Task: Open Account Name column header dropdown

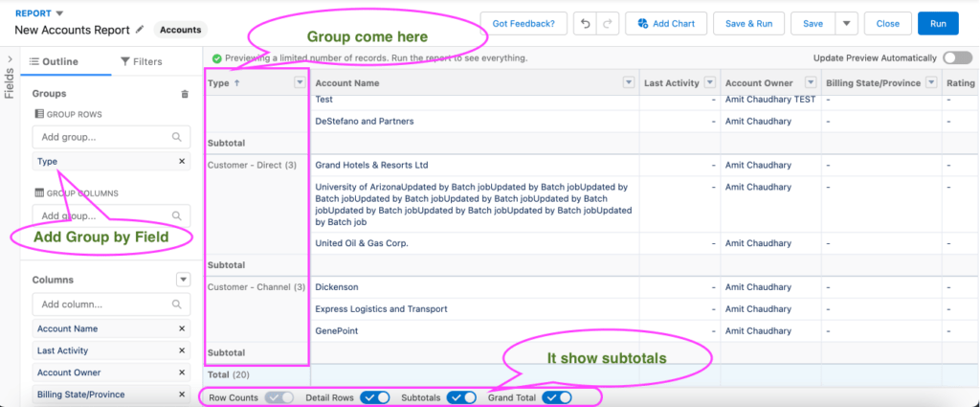Action: (x=630, y=82)
